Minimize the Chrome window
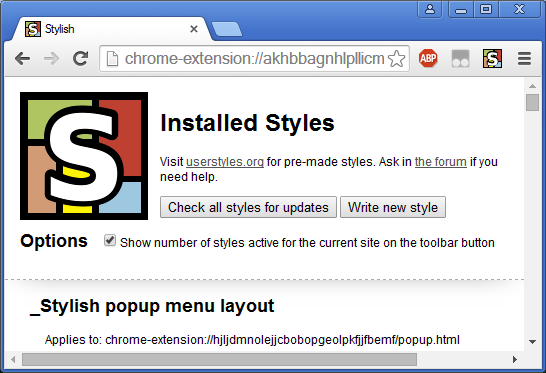Image resolution: width=546 pixels, height=373 pixels. coord(461,9)
